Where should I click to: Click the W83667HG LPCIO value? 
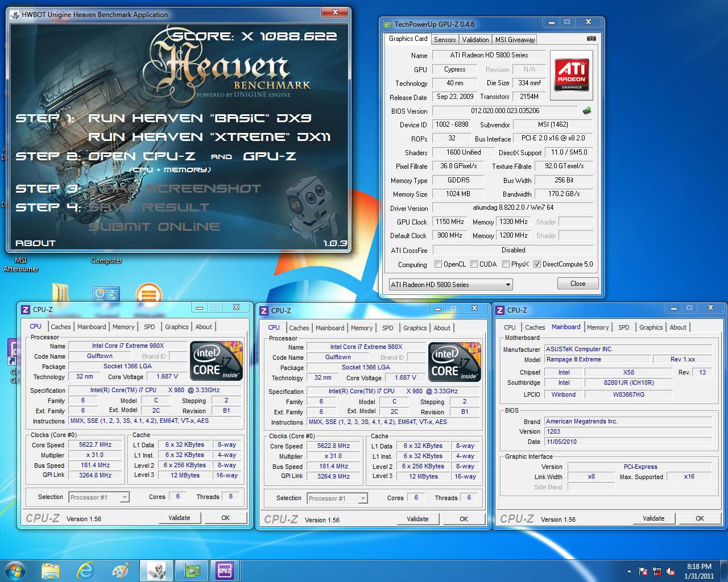tap(629, 394)
